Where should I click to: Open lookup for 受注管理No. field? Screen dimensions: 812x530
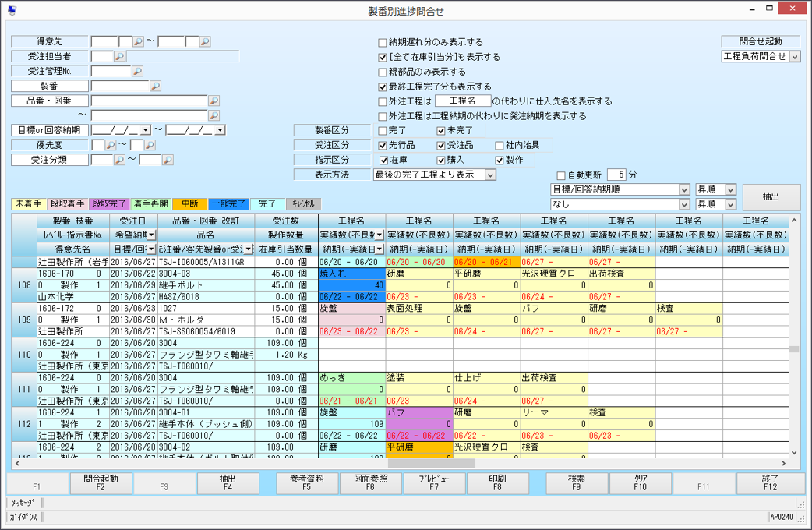point(137,71)
